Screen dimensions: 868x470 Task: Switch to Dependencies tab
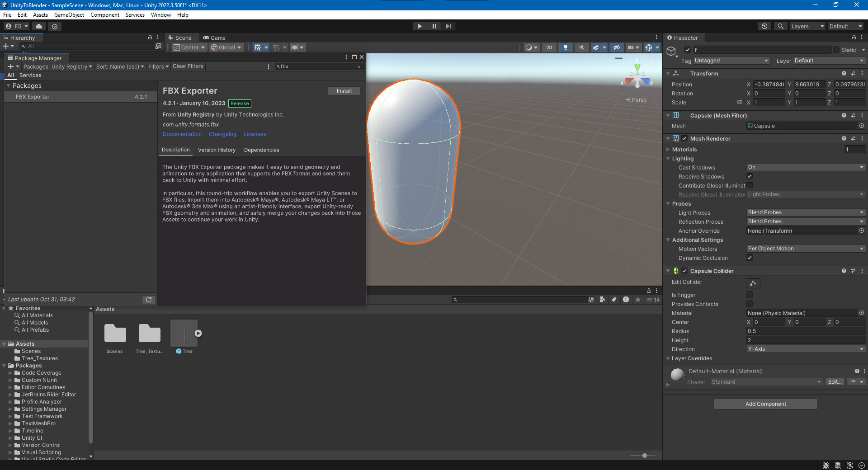(x=261, y=150)
